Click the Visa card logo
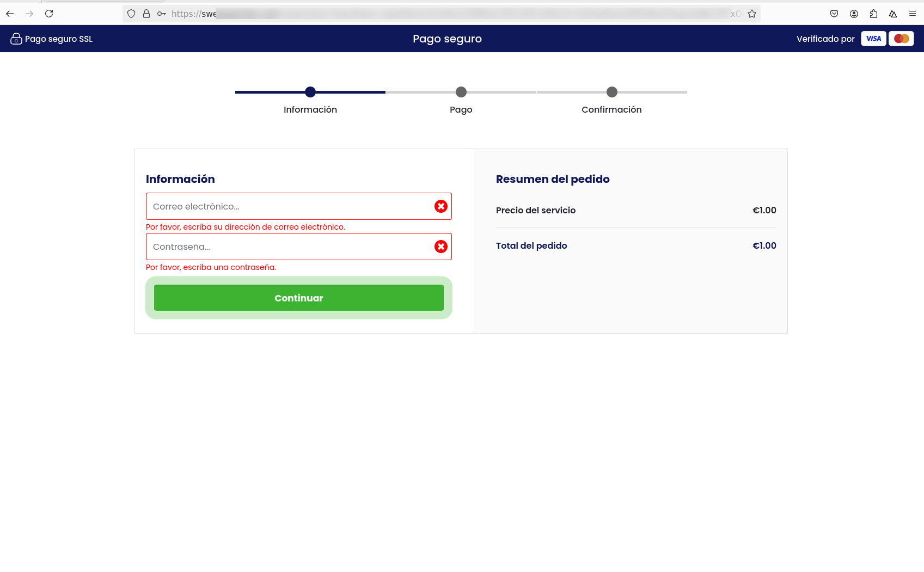This screenshot has height=572, width=924. pyautogui.click(x=873, y=39)
